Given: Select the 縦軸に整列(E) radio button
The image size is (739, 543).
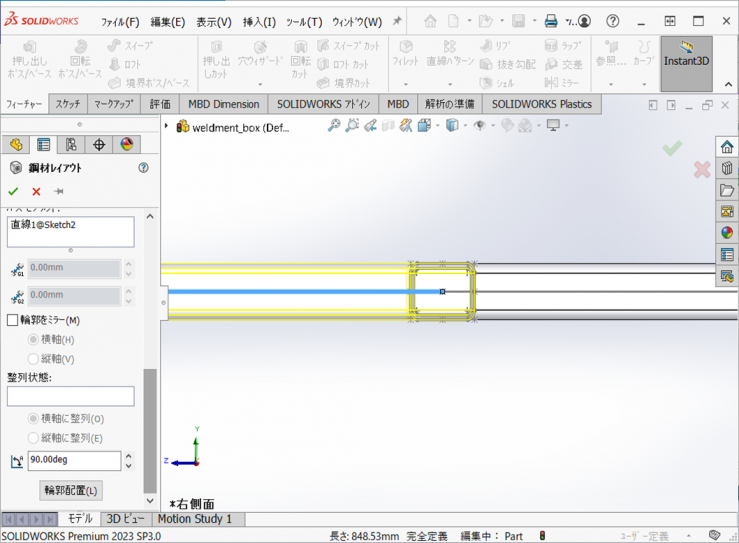Looking at the screenshot, I should pyautogui.click(x=34, y=438).
